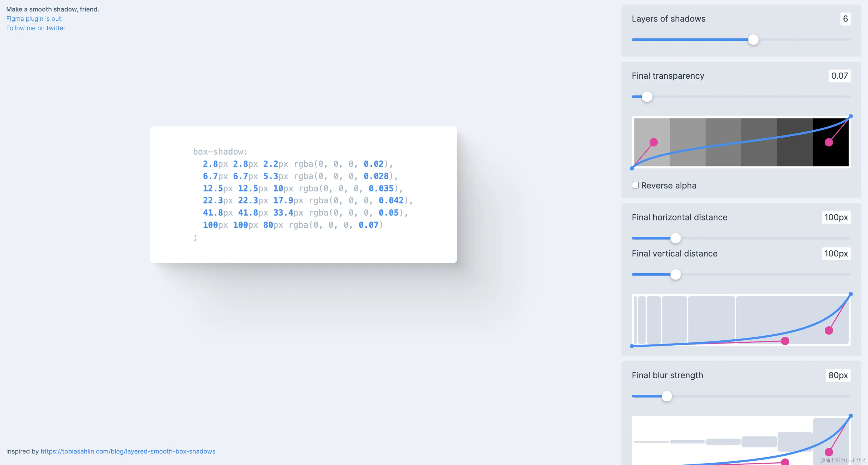The image size is (868, 465).
Task: Click blue start point of the distance curve
Action: 632,346
